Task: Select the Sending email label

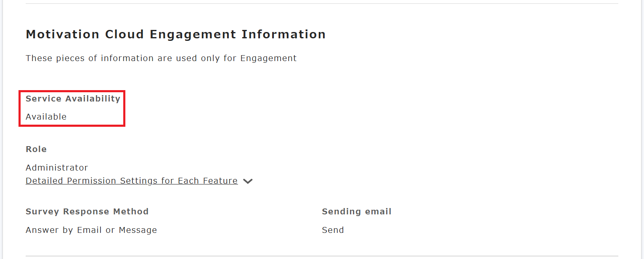Action: tap(357, 211)
